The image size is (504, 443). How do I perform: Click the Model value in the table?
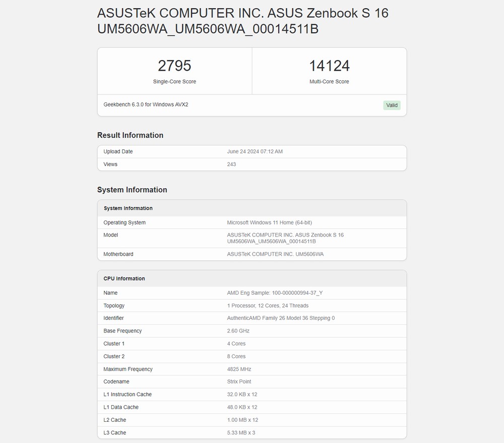tap(285, 238)
